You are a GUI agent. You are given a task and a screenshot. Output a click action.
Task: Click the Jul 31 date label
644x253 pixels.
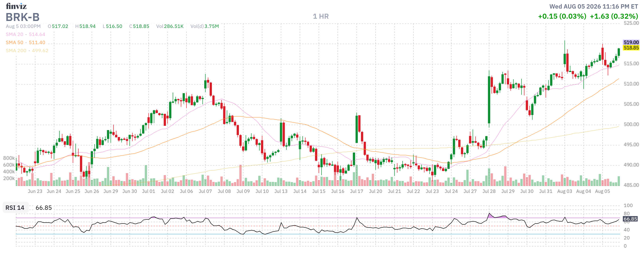[546, 192]
